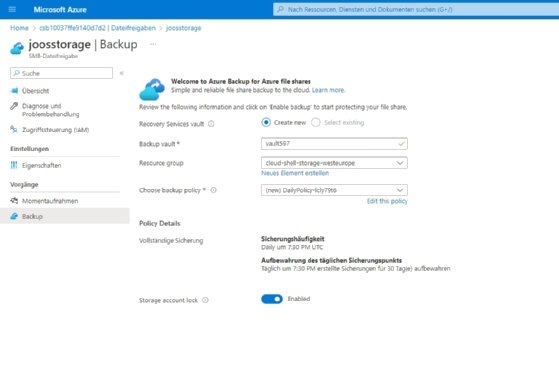Click the Vorgänge section header
Screen dimensions: 559x392
pos(24,184)
